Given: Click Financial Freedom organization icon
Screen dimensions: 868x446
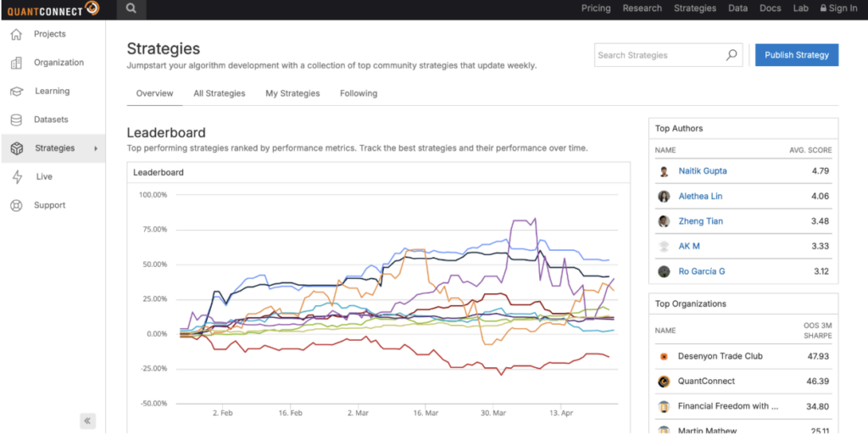Looking at the screenshot, I should pyautogui.click(x=665, y=407).
